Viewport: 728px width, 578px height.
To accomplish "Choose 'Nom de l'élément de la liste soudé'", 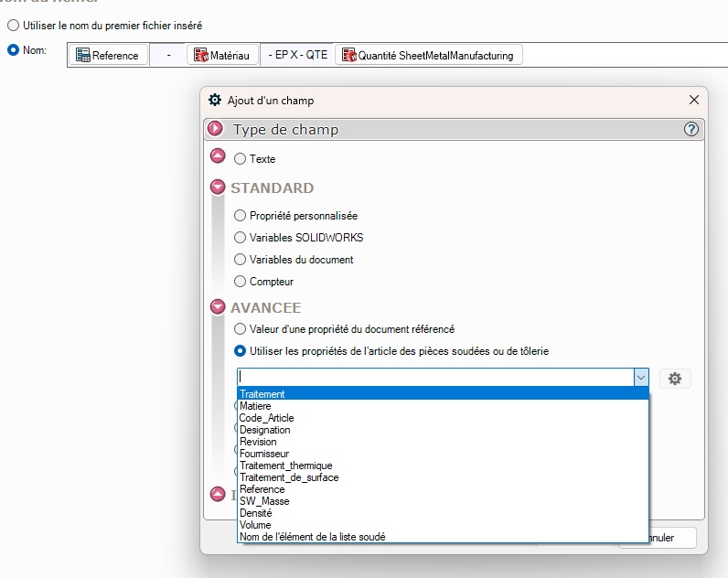I will click(312, 537).
